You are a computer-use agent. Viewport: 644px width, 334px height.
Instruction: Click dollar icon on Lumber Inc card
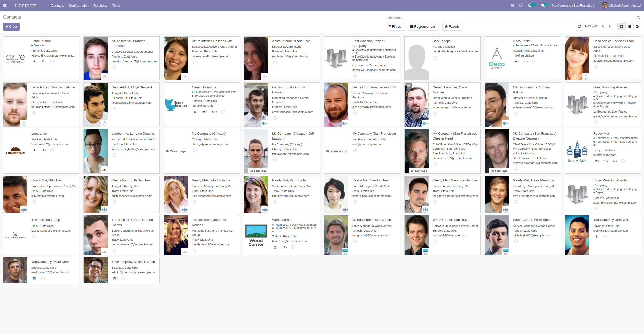pos(44,150)
